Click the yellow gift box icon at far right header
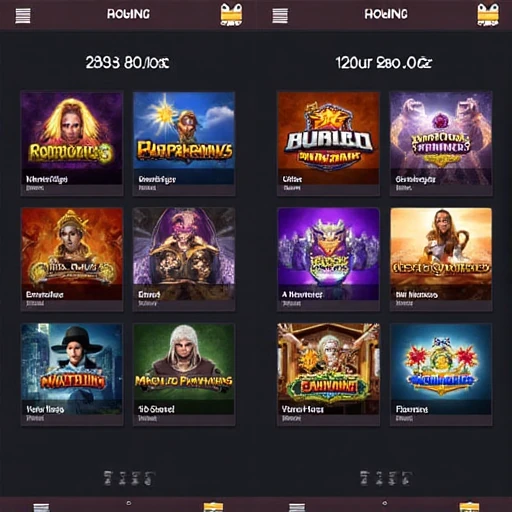 488,15
